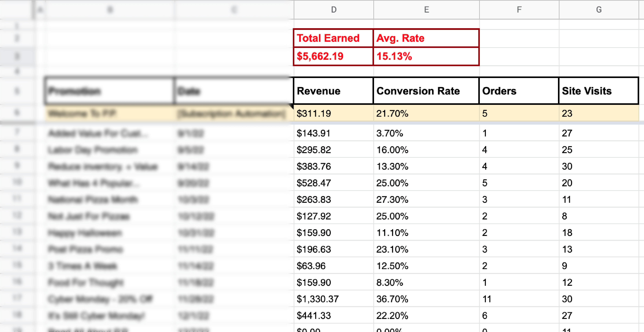
Task: Click the $311.19 highlighted revenue cell
Action: [x=334, y=113]
